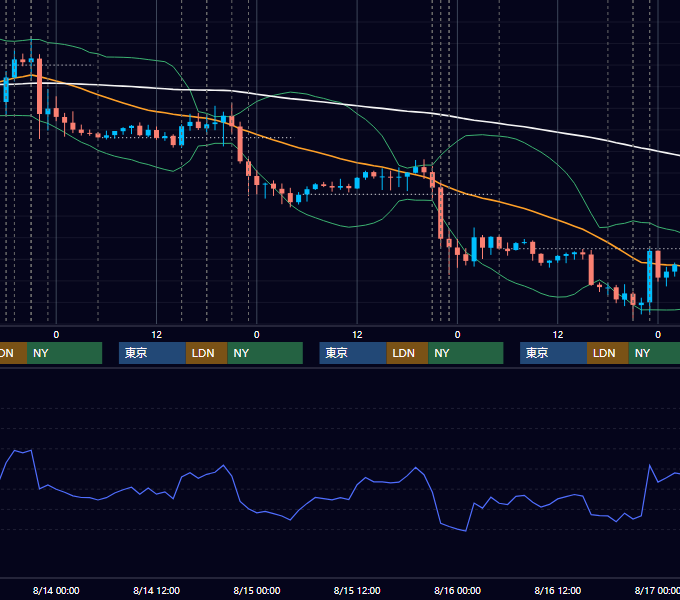Click the hour label 0 above 8/14 00:00
Screen dimensions: 680x600
(56, 335)
